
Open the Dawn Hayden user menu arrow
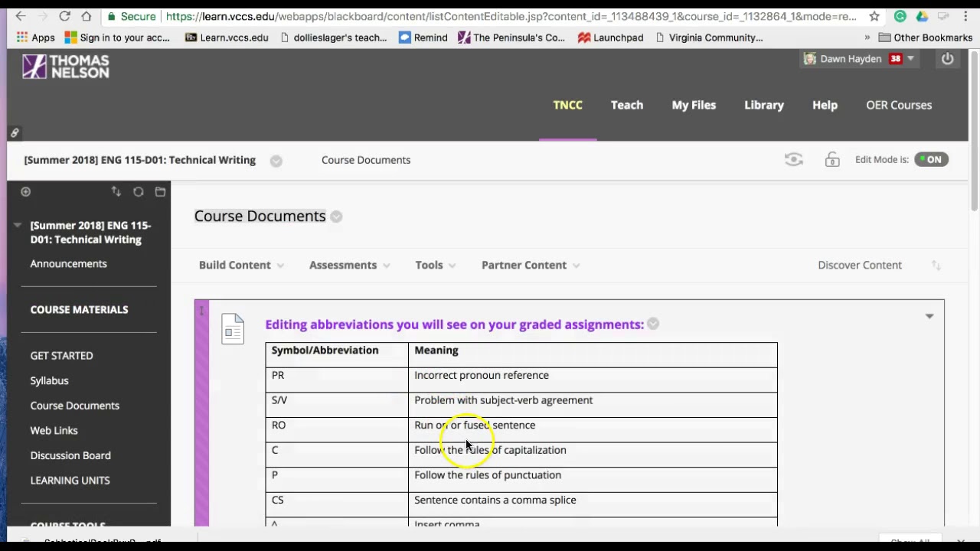point(910,59)
